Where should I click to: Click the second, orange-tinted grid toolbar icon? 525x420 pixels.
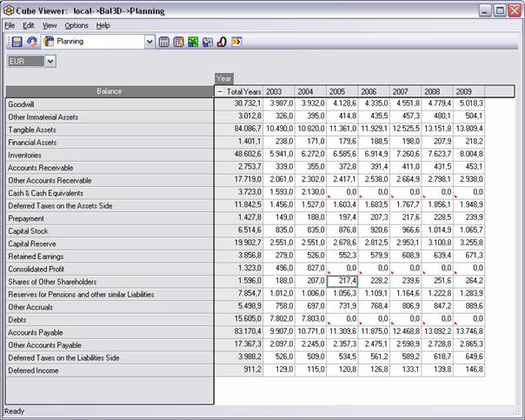[x=178, y=41]
